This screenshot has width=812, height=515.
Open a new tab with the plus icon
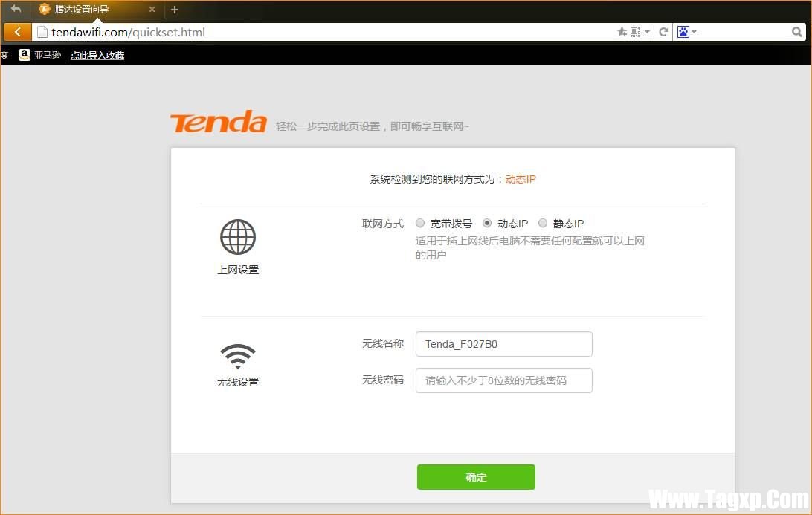[x=175, y=10]
